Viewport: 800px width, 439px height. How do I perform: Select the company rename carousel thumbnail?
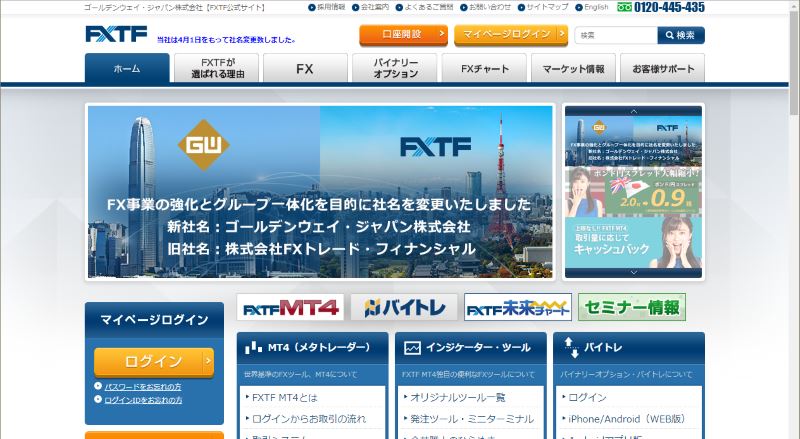click(x=634, y=141)
